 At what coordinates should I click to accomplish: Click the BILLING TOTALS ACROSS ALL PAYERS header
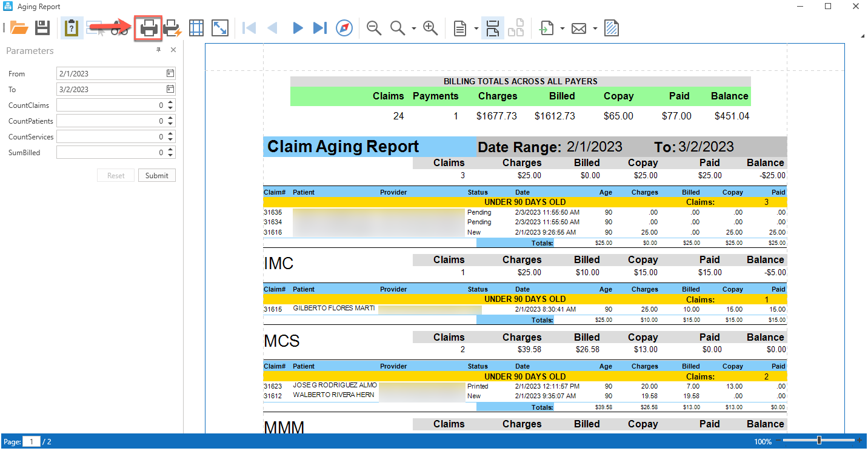[x=521, y=81]
